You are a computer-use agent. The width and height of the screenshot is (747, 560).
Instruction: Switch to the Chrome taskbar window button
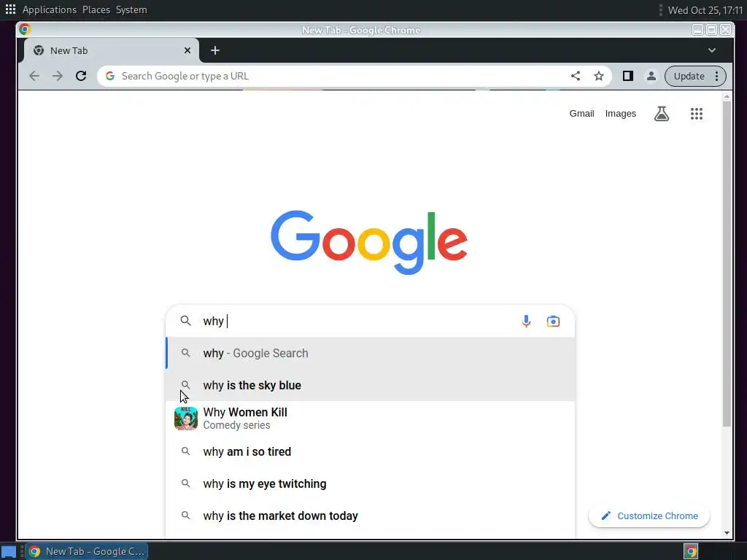click(87, 551)
